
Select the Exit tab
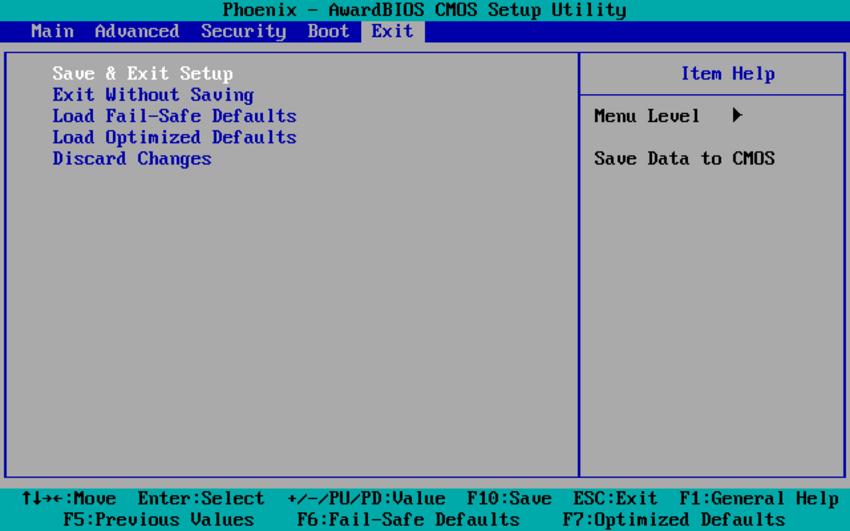[392, 31]
